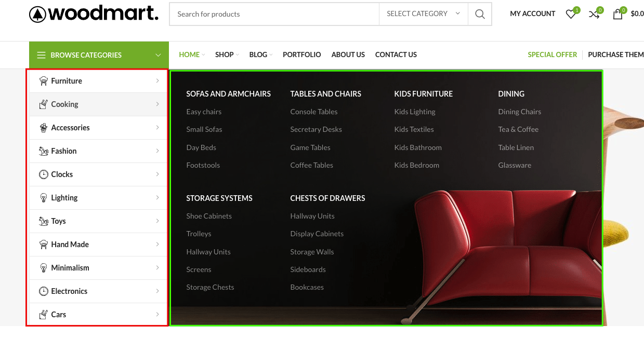Image resolution: width=644 pixels, height=352 pixels.
Task: Expand the Lighting row arrow
Action: pyautogui.click(x=157, y=198)
